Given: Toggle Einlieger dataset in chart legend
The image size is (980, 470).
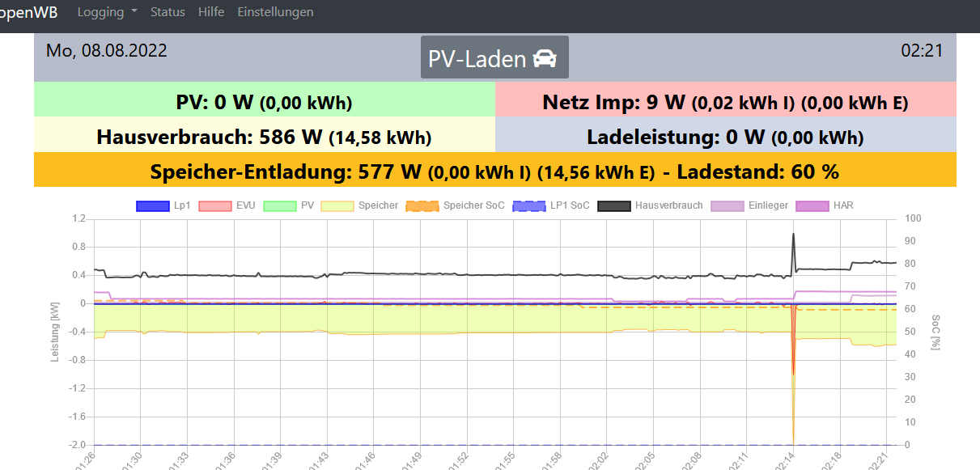Looking at the screenshot, I should click(749, 205).
